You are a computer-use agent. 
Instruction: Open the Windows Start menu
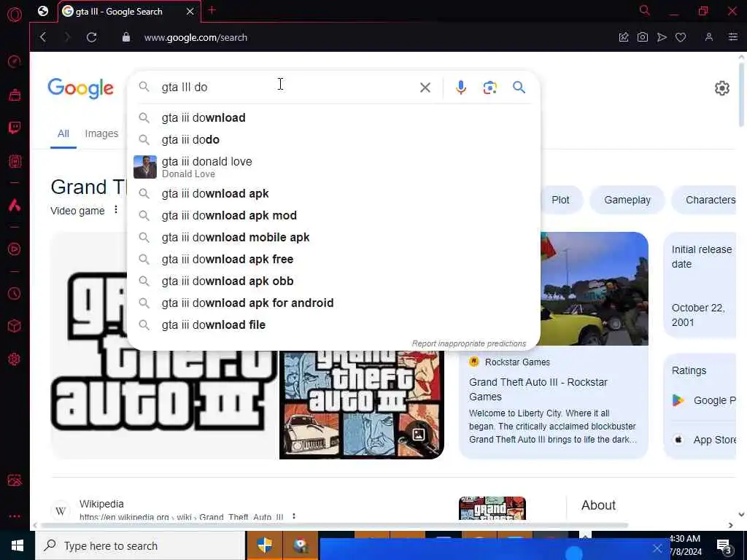pos(18,545)
